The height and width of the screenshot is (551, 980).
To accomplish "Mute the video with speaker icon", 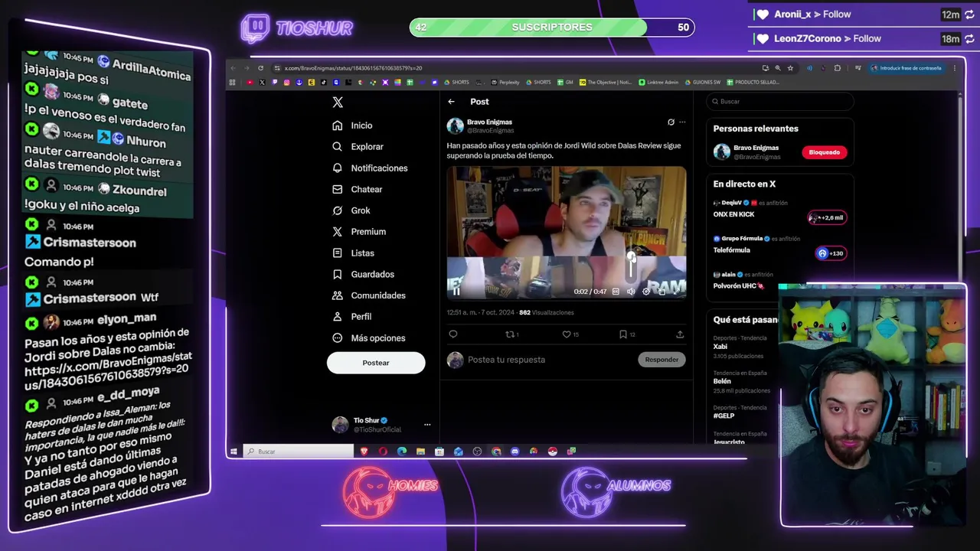I will coord(631,292).
